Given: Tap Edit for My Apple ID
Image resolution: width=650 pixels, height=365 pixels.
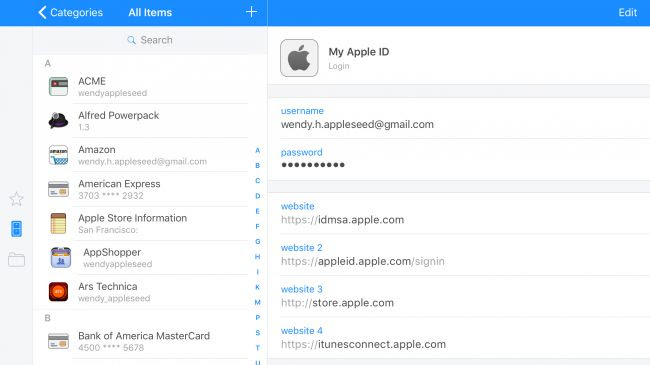Looking at the screenshot, I should (627, 12).
